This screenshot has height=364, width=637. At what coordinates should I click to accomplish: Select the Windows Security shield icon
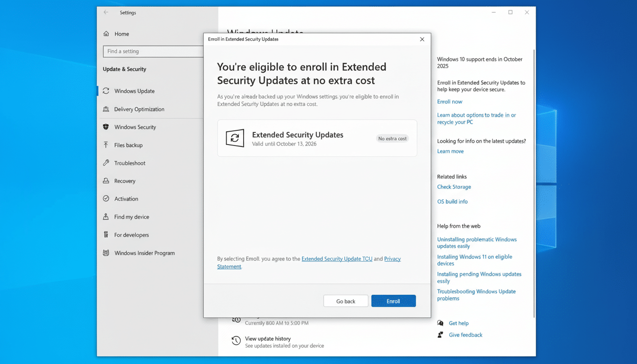[x=105, y=127]
